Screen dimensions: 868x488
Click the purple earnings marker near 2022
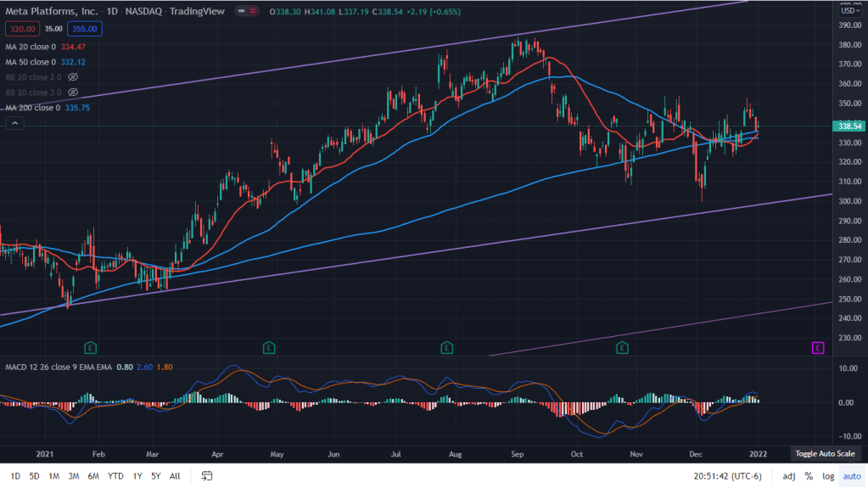tap(818, 347)
